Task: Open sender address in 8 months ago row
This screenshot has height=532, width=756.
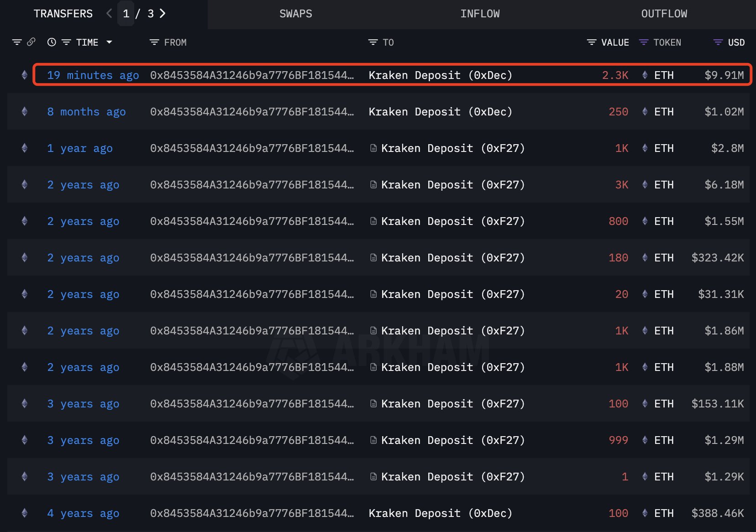Action: click(x=252, y=112)
